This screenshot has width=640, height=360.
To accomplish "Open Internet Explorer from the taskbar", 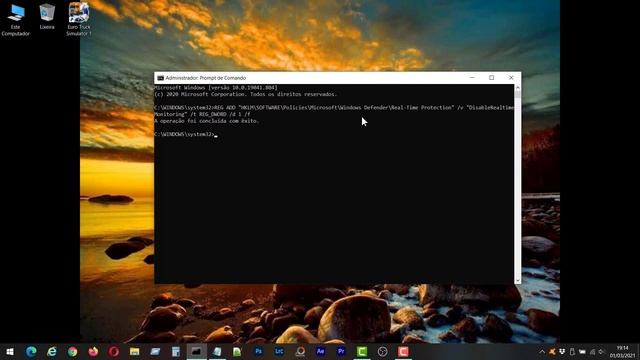I will tap(52, 351).
